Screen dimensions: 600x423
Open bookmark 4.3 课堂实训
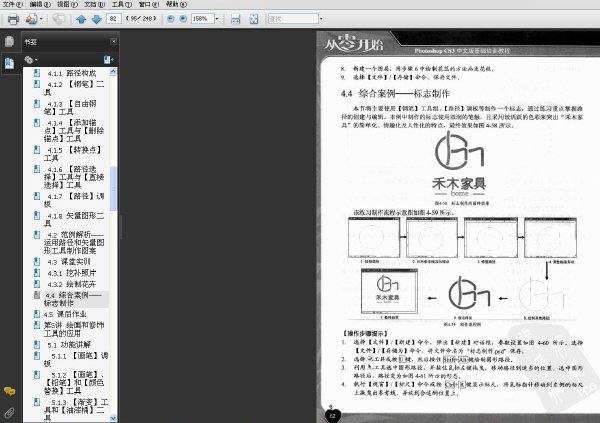(x=68, y=262)
